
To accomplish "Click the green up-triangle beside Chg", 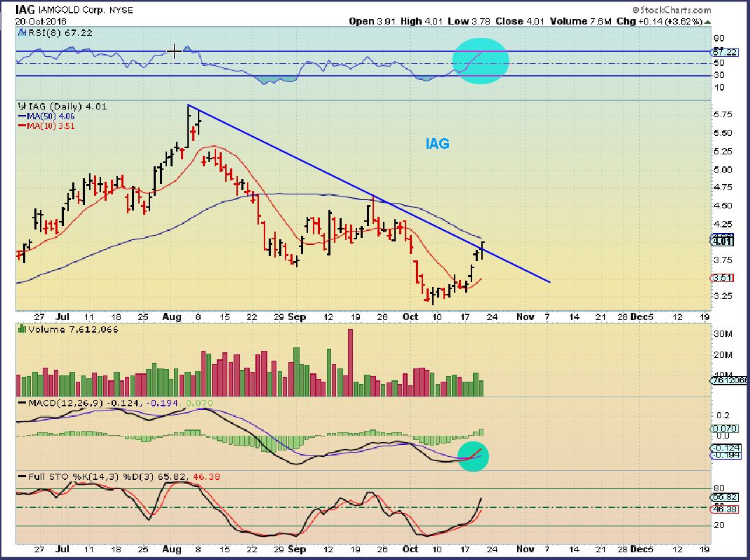I will click(x=707, y=22).
